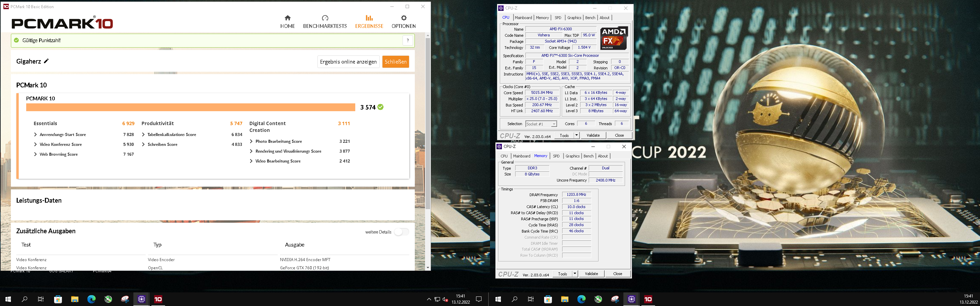Viewport: 980px width, 306px height.
Task: Open Start menu on the taskbar below PCMark
Action: point(8,299)
